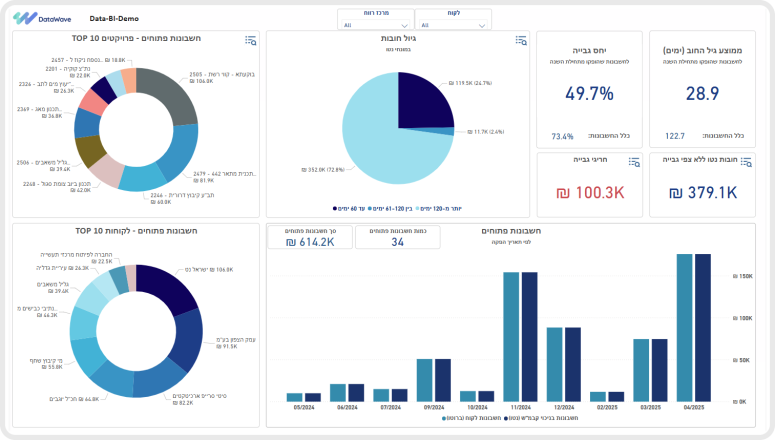Open drill-through icon on TOP 10 projects chart

click(251, 41)
